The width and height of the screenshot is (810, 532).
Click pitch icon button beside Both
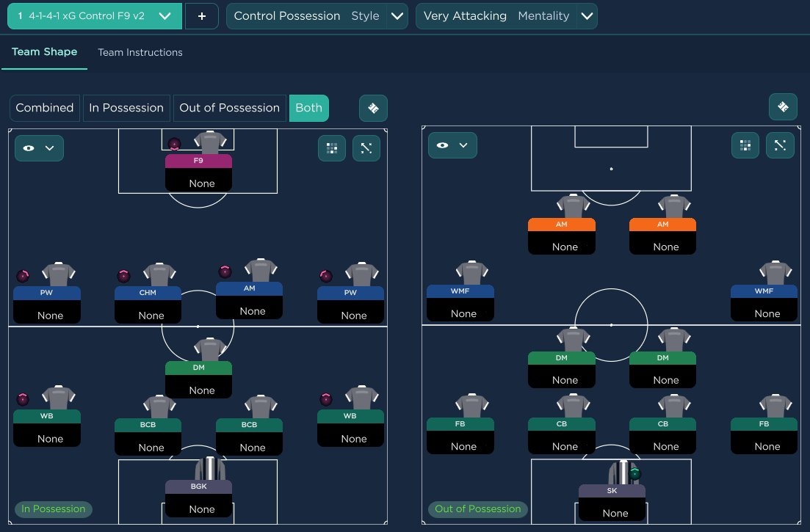tap(373, 108)
